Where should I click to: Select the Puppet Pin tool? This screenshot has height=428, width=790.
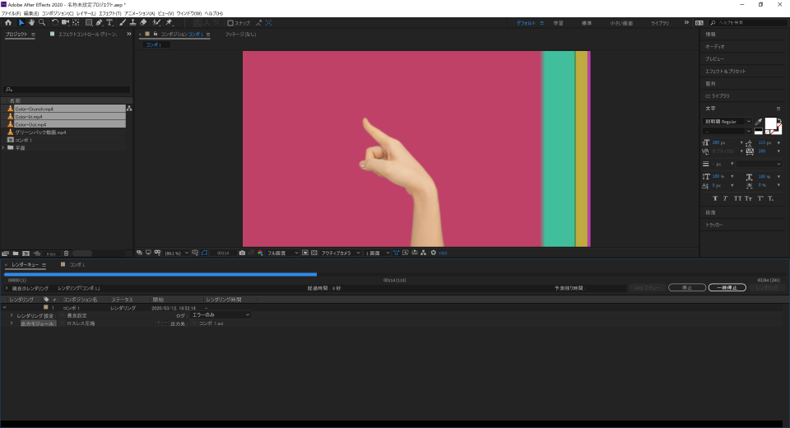(169, 23)
